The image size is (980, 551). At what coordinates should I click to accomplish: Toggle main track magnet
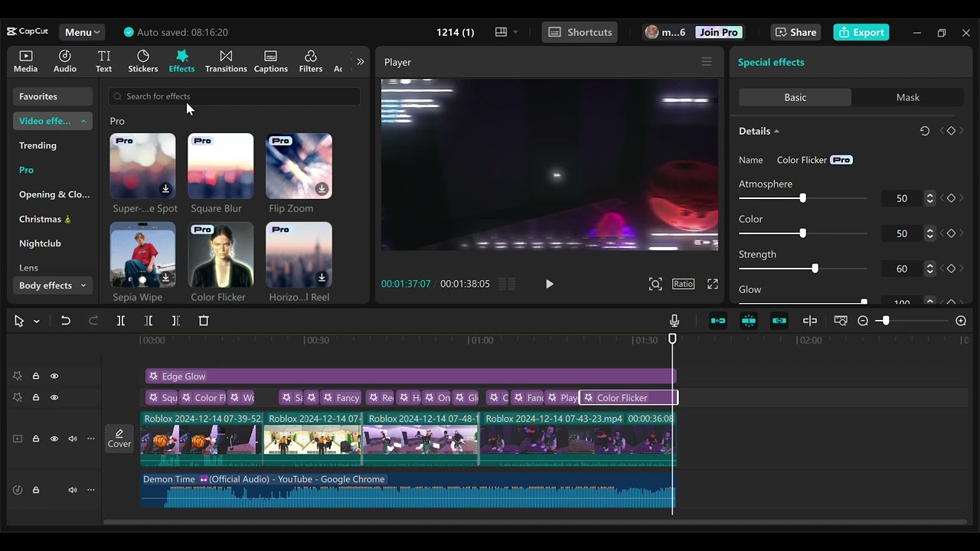click(718, 321)
